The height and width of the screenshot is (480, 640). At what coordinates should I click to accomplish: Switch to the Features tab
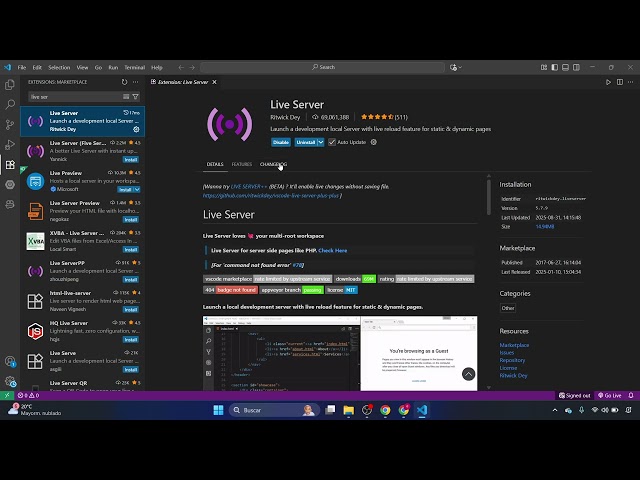(x=242, y=164)
